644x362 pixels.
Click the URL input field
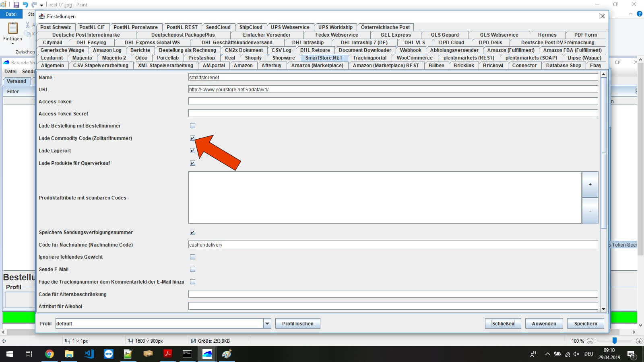tap(393, 89)
